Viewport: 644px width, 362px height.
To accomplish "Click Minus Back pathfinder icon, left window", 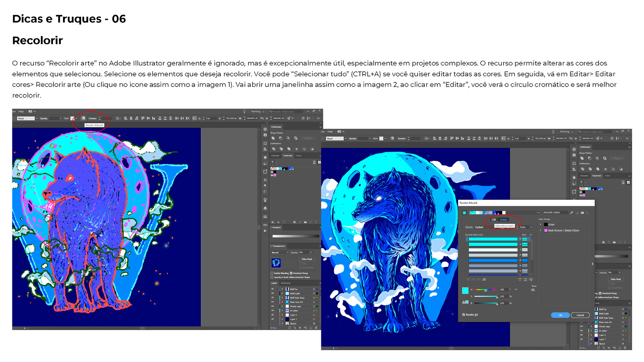I will pos(312,149).
